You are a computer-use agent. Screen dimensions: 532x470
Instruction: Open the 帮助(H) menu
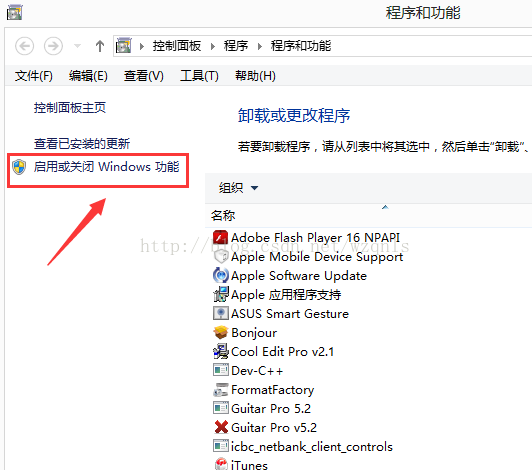click(255, 76)
